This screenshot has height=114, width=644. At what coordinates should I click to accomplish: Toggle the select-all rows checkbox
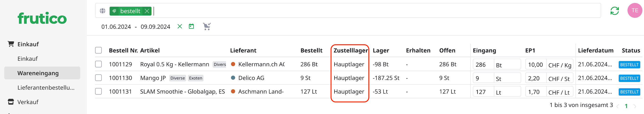click(x=99, y=50)
